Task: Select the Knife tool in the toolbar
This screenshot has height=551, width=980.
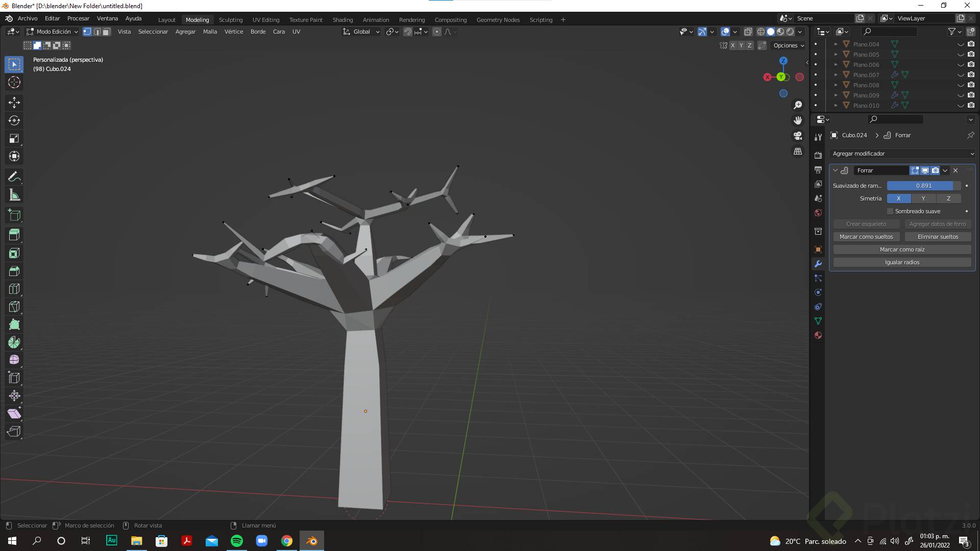Action: tap(14, 307)
